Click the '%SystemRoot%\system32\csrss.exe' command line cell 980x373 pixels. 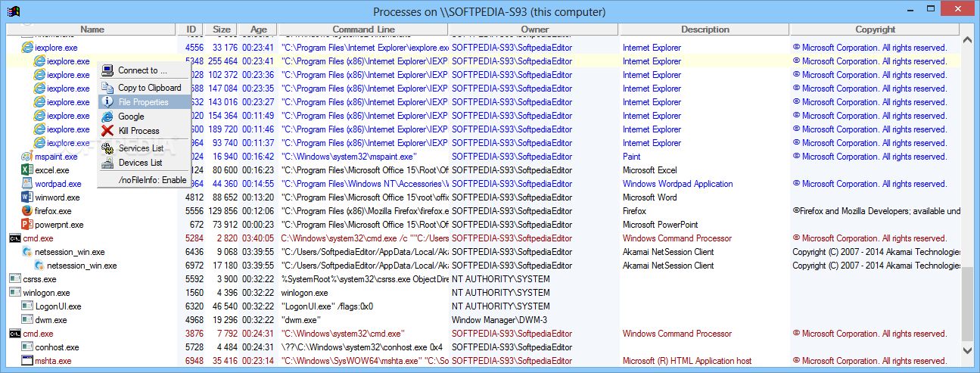click(x=365, y=279)
